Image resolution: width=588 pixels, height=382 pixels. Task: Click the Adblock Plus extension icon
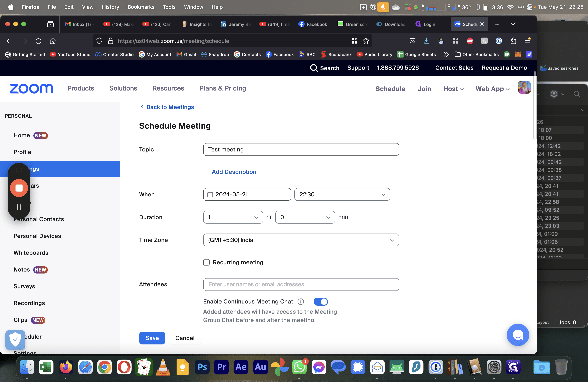[470, 41]
